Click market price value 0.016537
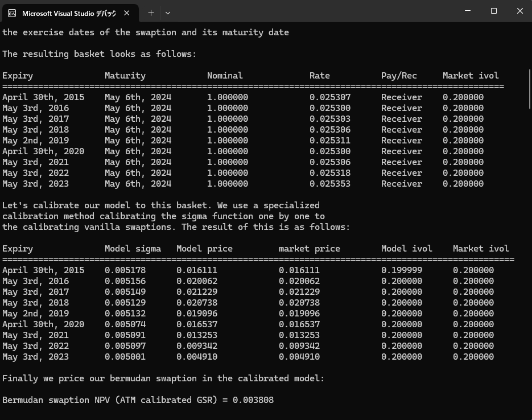This screenshot has width=532, height=420. click(299, 324)
